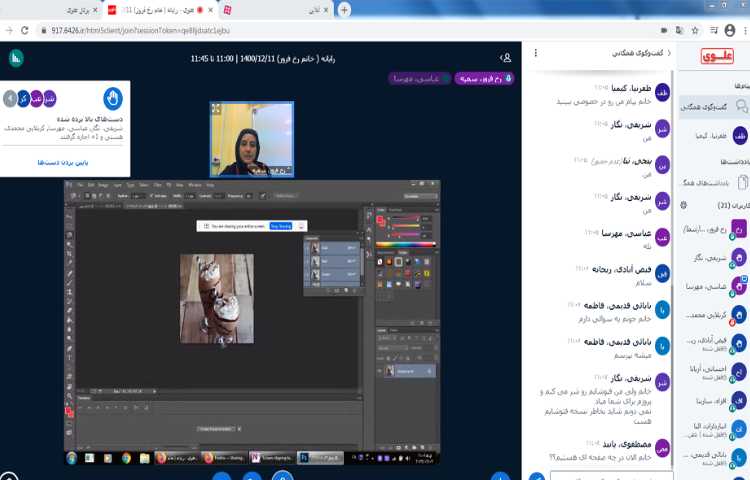Click the Windows Start orb in shared screen
The height and width of the screenshot is (480, 750).
pyautogui.click(x=71, y=458)
